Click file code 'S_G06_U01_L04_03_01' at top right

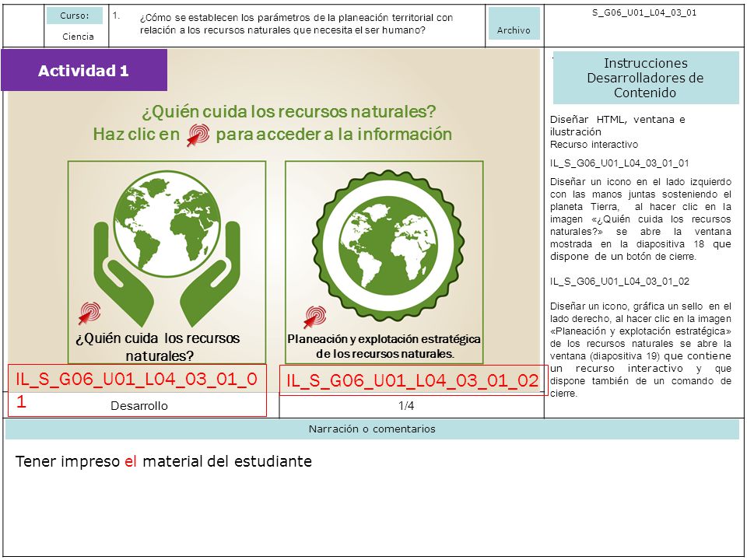tap(644, 13)
